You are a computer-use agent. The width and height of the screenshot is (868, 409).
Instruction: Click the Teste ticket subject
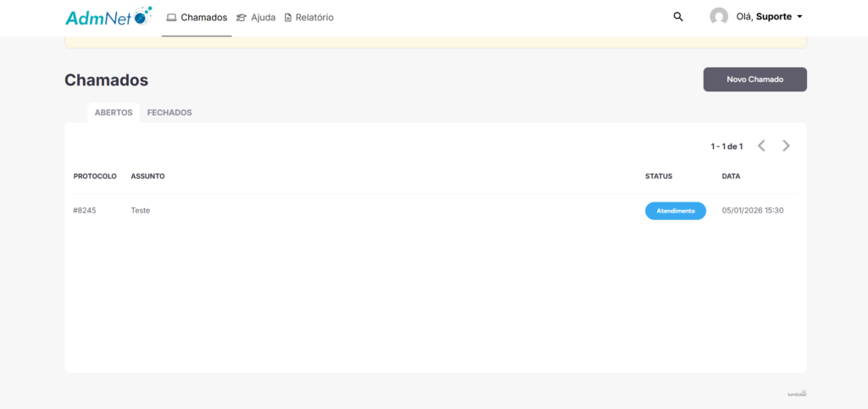(141, 211)
